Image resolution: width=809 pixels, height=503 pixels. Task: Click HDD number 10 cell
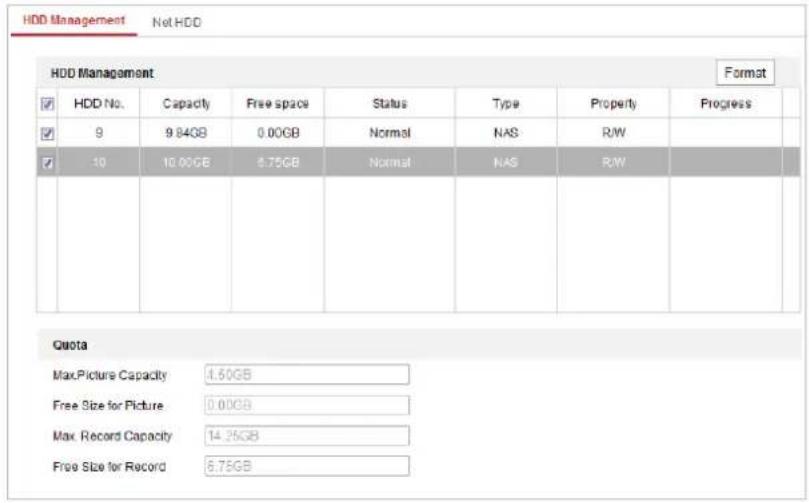[x=99, y=163]
